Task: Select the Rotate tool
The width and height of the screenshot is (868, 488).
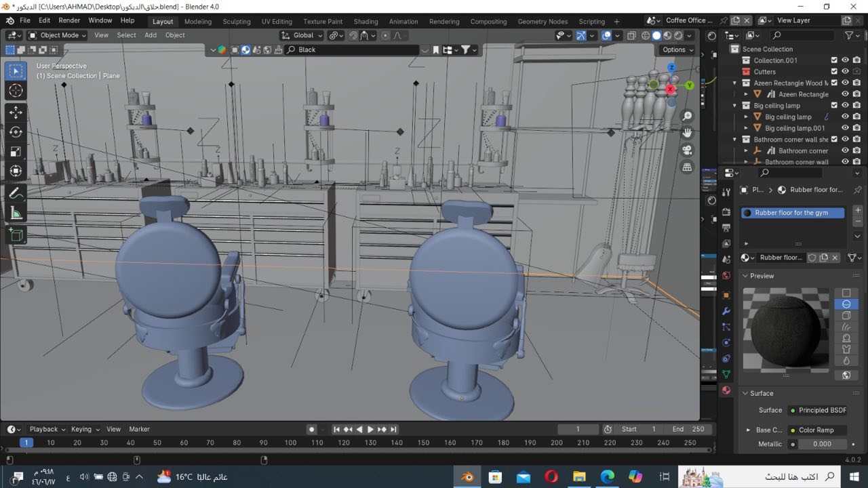Action: (x=16, y=131)
